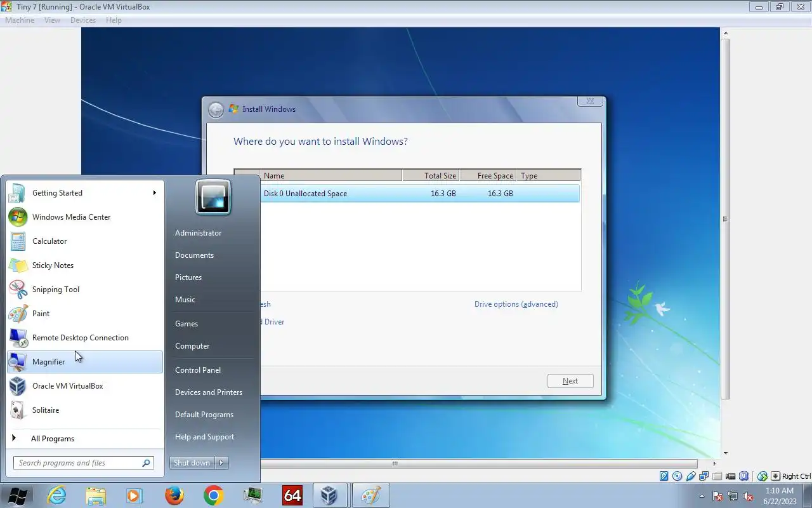The image size is (812, 508).
Task: Launch Google Chrome from the taskbar
Action: (214, 495)
